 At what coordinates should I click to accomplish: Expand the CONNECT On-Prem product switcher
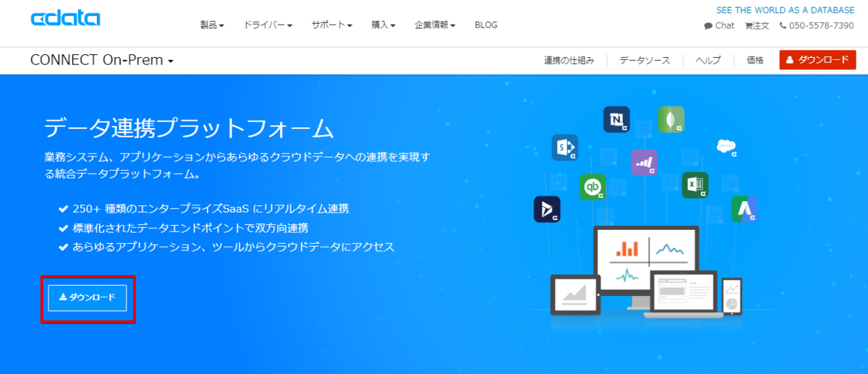(x=102, y=60)
